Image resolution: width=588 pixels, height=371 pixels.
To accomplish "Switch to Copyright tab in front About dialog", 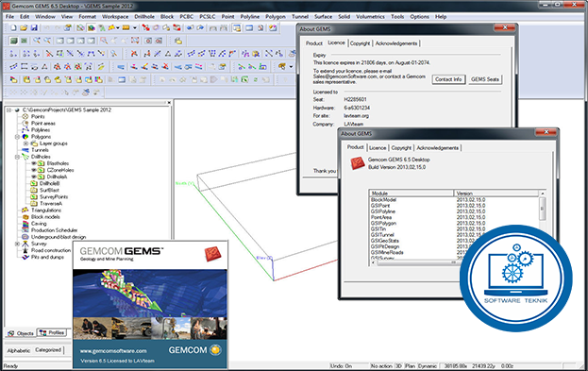I will [401, 148].
